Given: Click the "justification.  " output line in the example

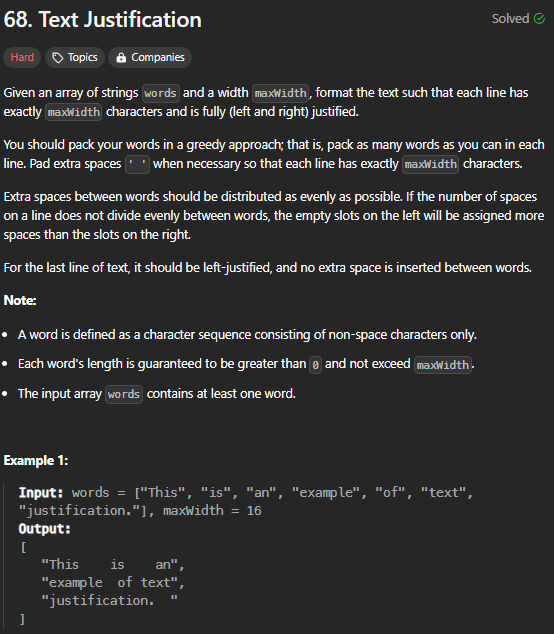Looking at the screenshot, I should [109, 600].
